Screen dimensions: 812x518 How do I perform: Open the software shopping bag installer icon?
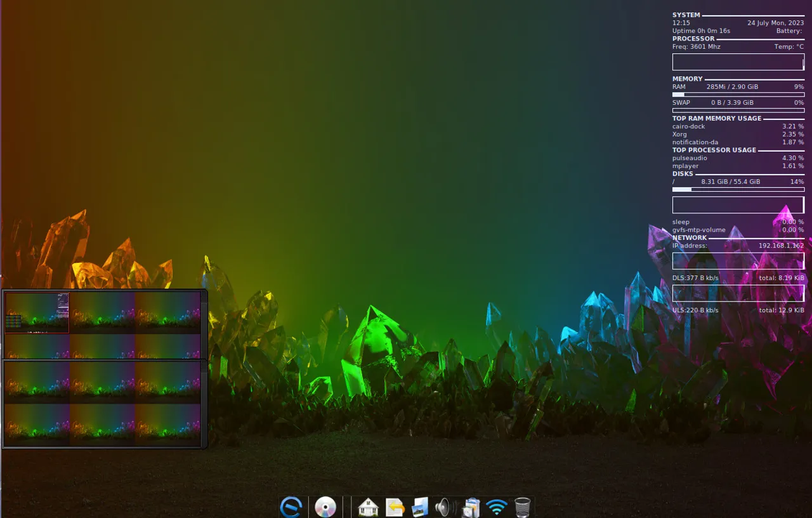tap(471, 507)
